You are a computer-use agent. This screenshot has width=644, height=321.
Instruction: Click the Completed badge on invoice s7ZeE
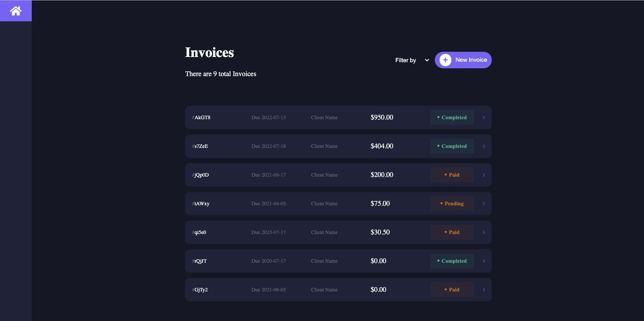click(x=452, y=146)
